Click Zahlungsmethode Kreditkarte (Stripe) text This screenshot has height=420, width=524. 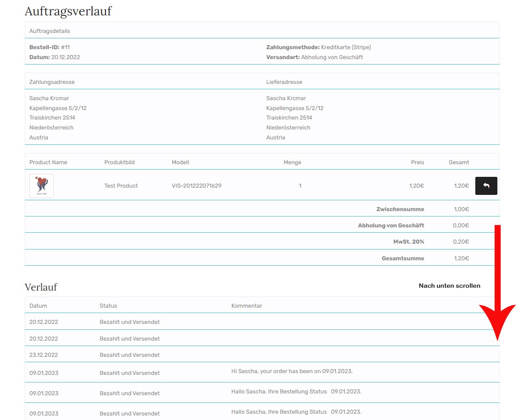[x=318, y=47]
